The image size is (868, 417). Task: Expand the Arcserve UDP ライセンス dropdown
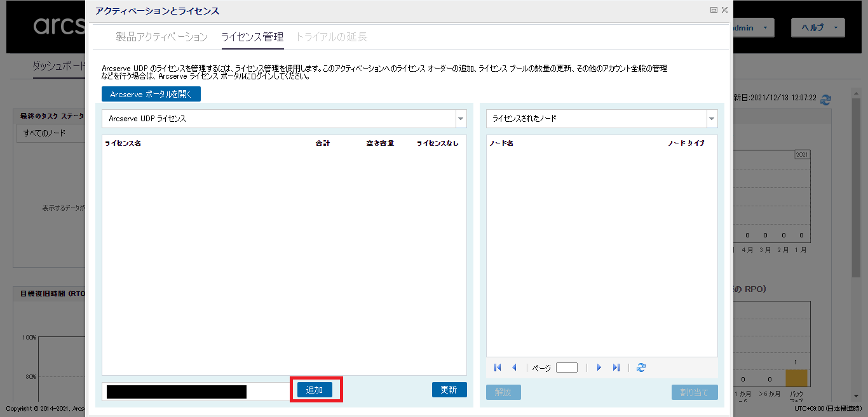[x=460, y=119]
